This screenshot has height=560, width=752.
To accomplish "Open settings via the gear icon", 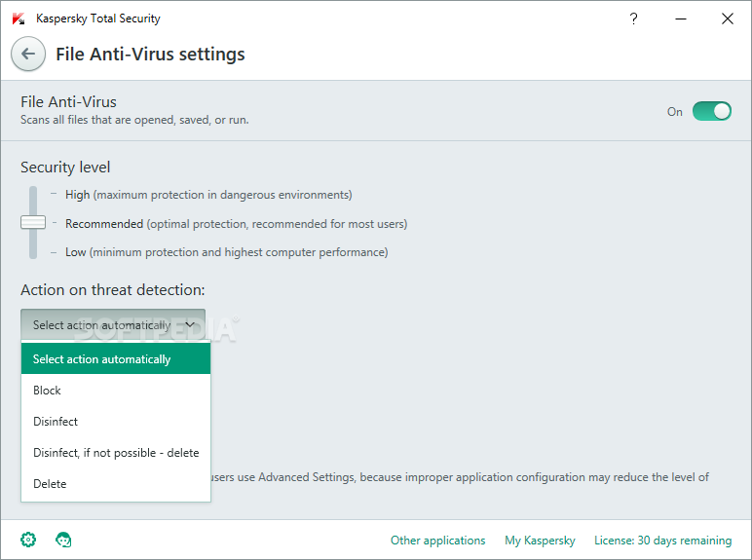I will [x=28, y=540].
